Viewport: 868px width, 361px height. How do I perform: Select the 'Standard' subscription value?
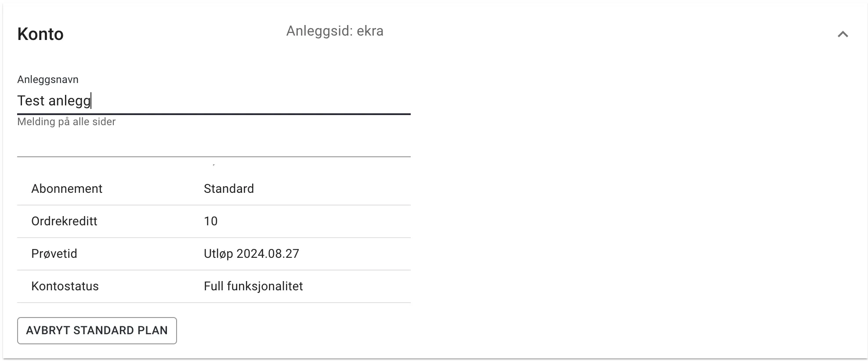229,189
